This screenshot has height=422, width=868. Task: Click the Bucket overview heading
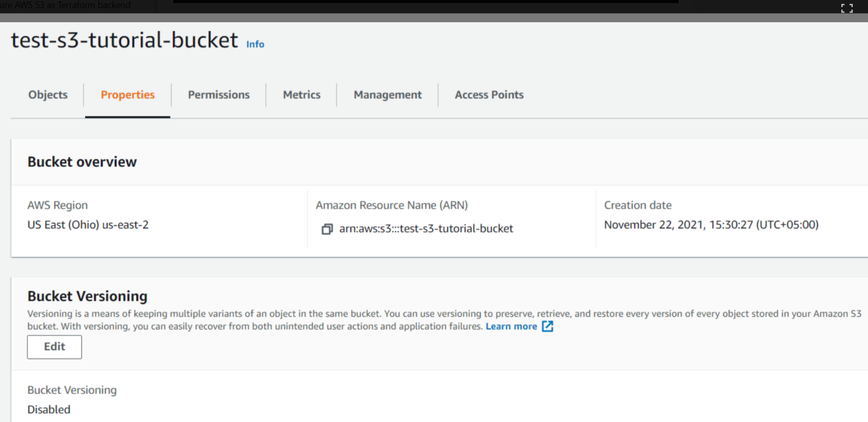coord(82,162)
